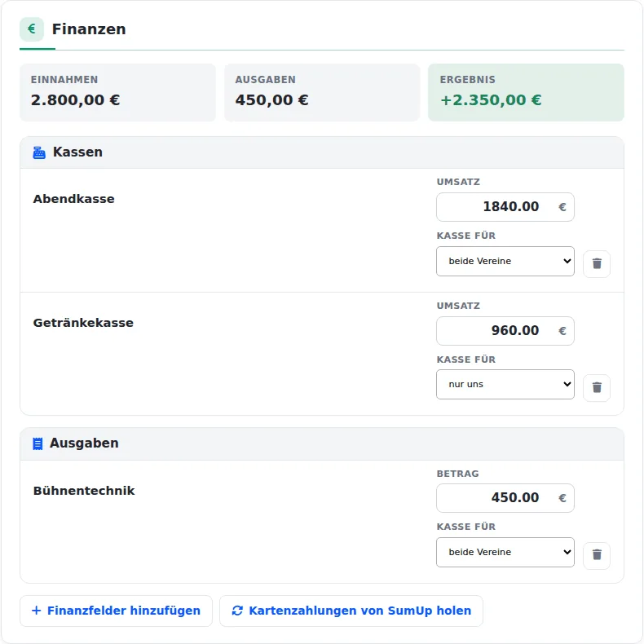This screenshot has width=644, height=644.
Task: Edit the Bühnentechnik Betrag field 450.00
Action: (505, 498)
